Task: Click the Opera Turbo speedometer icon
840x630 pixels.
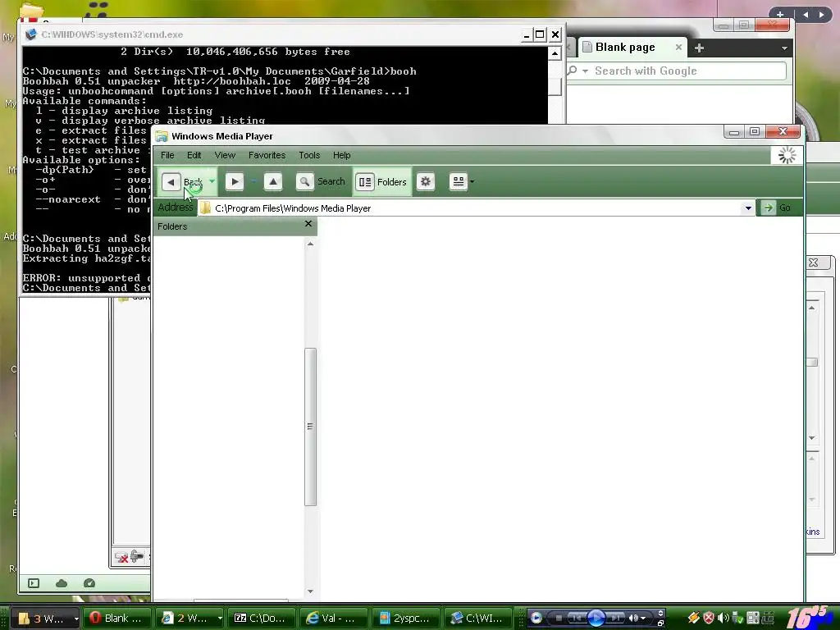Action: [x=89, y=583]
